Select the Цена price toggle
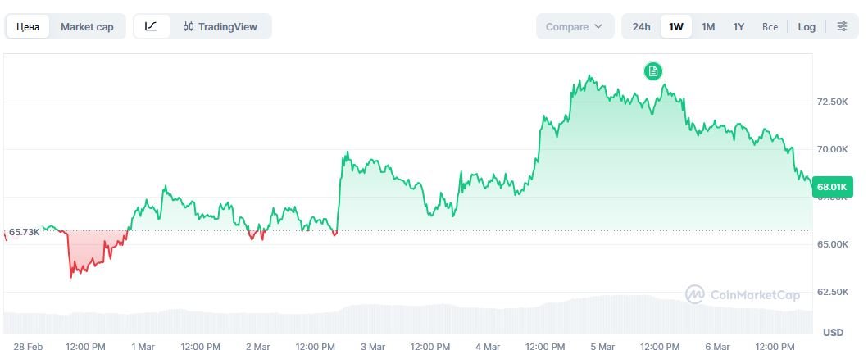This screenshot has height=350, width=868. 29,26
